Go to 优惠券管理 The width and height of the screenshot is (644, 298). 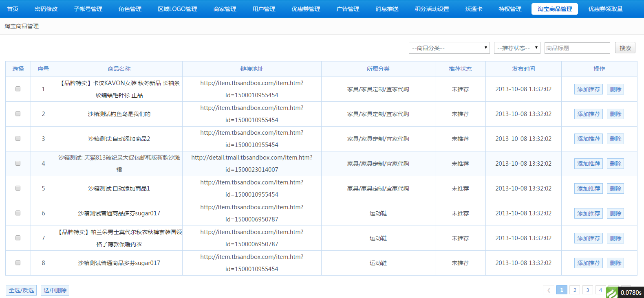[306, 9]
